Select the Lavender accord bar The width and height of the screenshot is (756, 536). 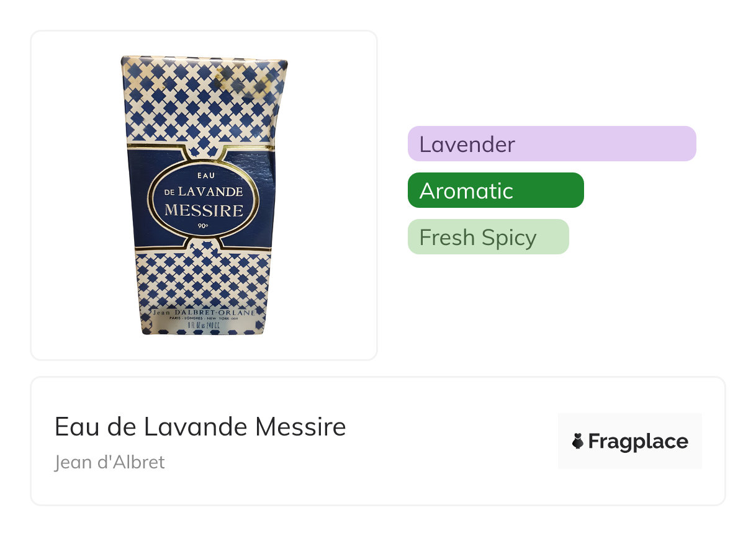[x=551, y=144]
